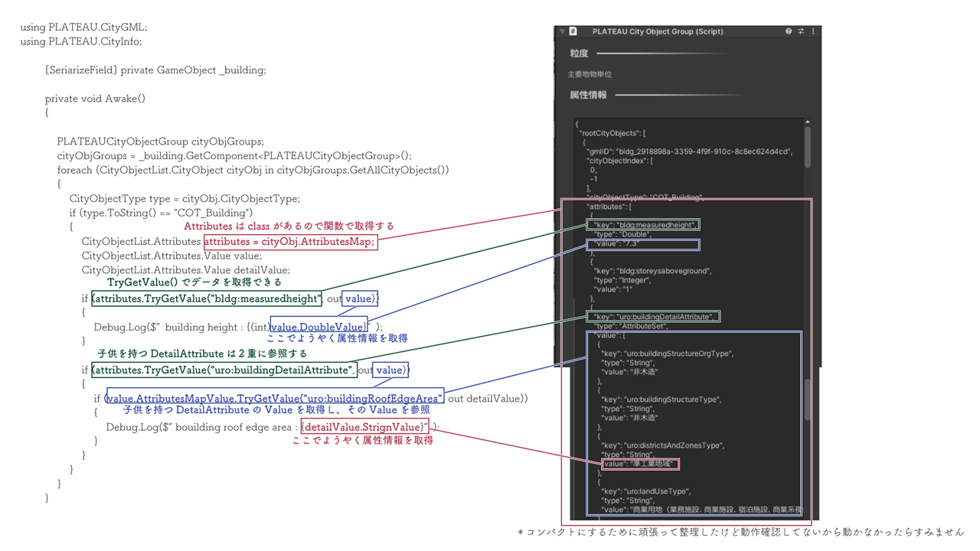
Task: Click the "key": "uro:landUseType" line
Action: click(645, 491)
